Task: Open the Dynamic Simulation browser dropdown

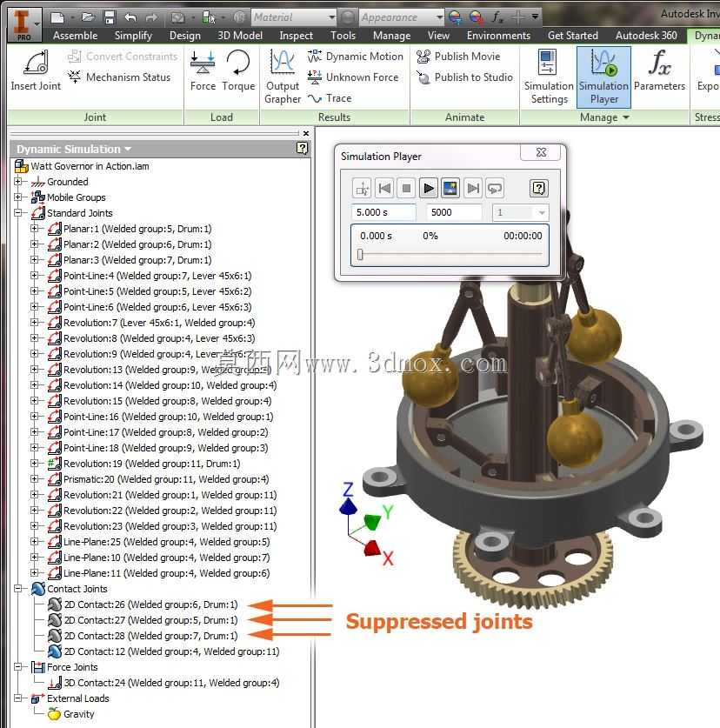Action: 128,149
